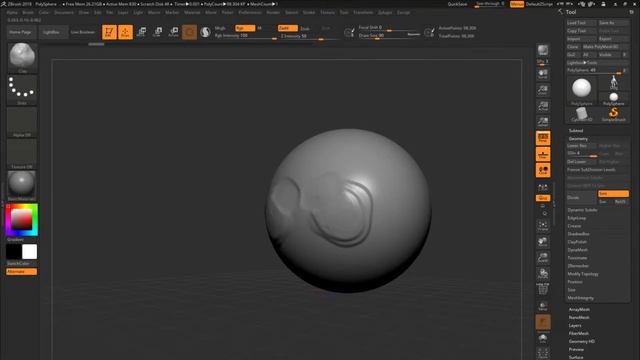
Task: Adjust the Rgb Intensity slider
Action: [245, 36]
